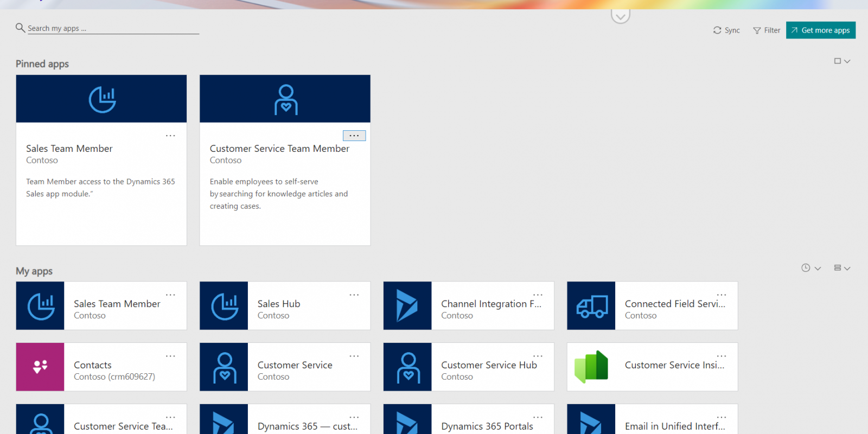This screenshot has height=434, width=868.
Task: Open pinned Sales Team Member card icon
Action: [x=102, y=99]
